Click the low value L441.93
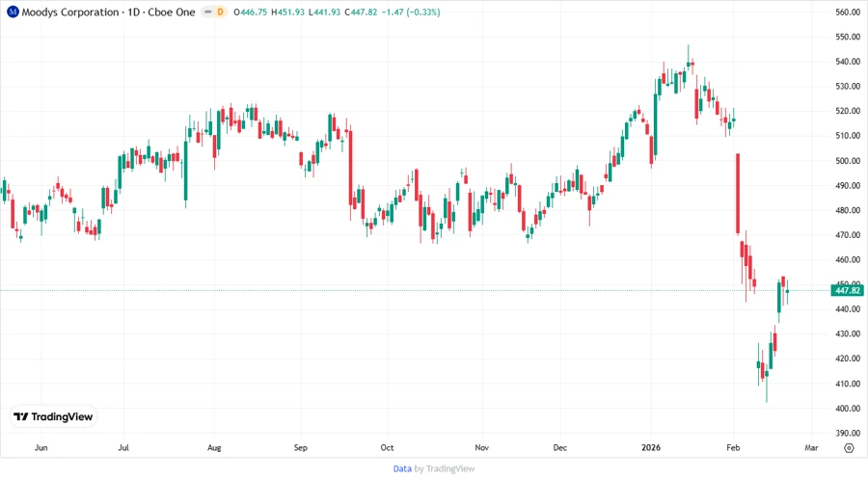 click(324, 13)
